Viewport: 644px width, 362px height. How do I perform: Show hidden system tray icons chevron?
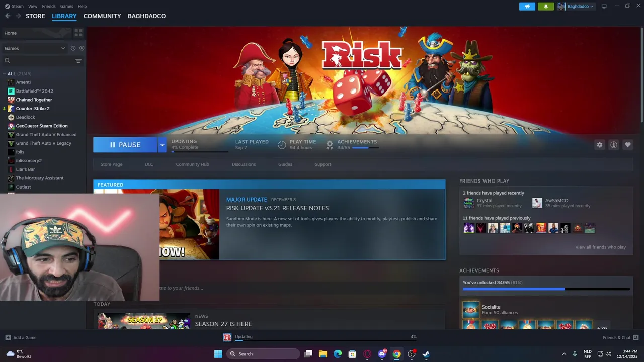(564, 354)
